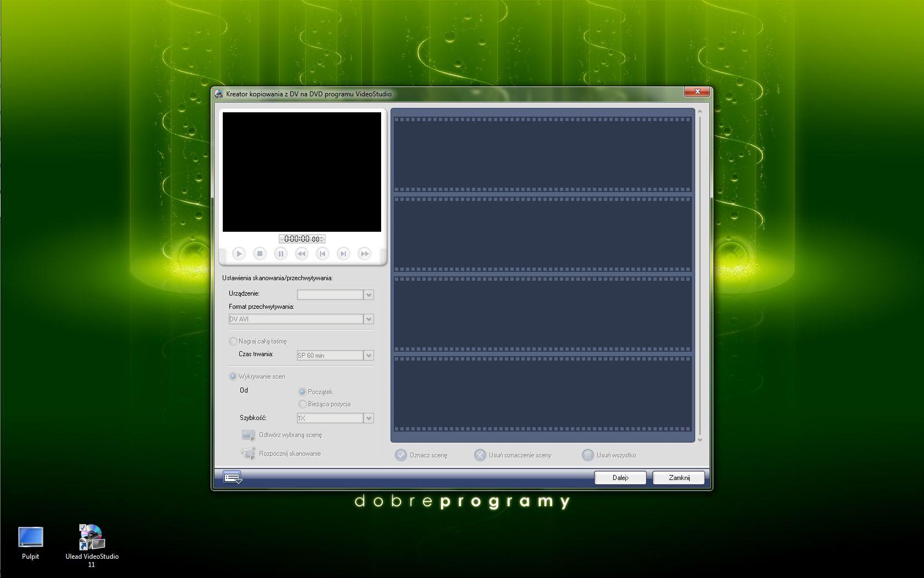The height and width of the screenshot is (578, 924).
Task: Expand the Czas trwania SP 60 min dropdown
Action: [x=369, y=356]
